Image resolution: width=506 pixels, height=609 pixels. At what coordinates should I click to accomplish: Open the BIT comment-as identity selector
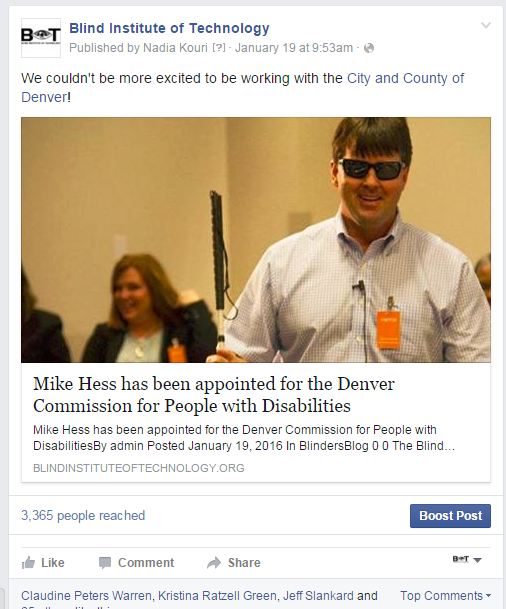467,559
